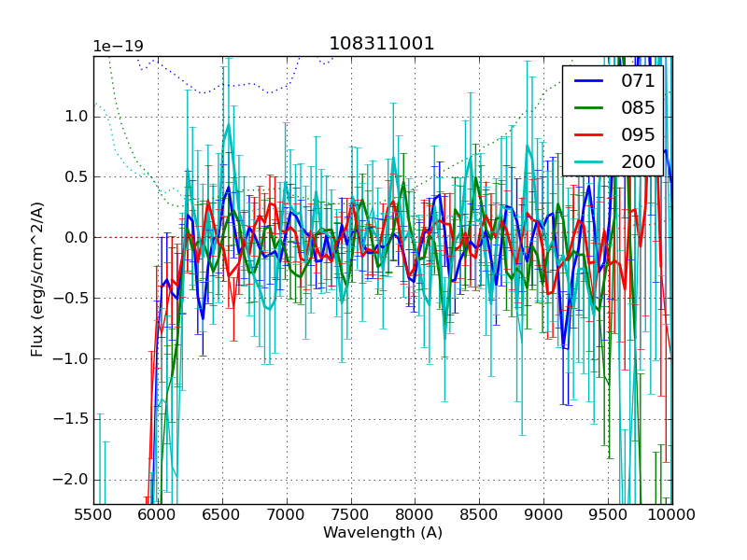Select the 071 legend label

coord(638,81)
